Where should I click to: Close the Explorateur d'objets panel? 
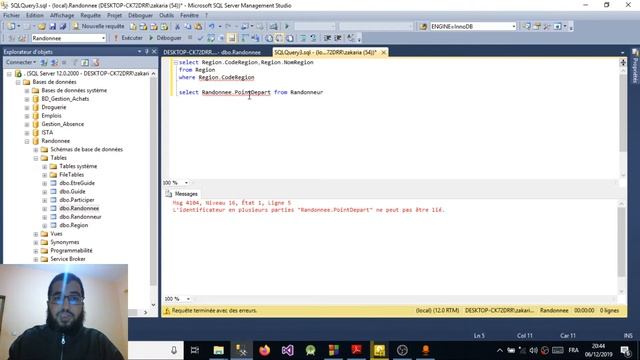pyautogui.click(x=154, y=51)
